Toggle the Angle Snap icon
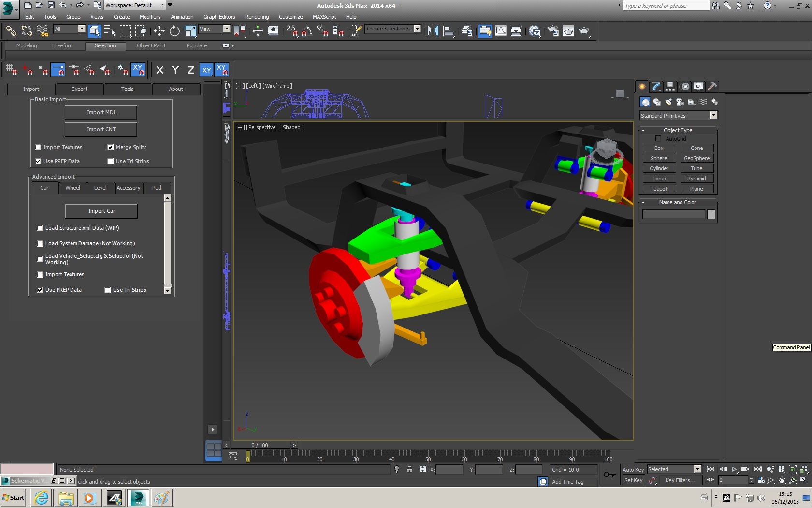Screen dimensions: 812x508 tap(307, 31)
